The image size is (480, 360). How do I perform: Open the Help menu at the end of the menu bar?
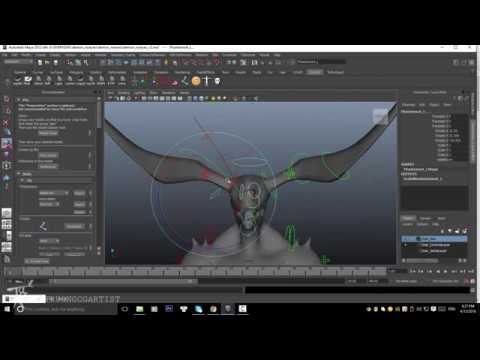click(x=277, y=55)
